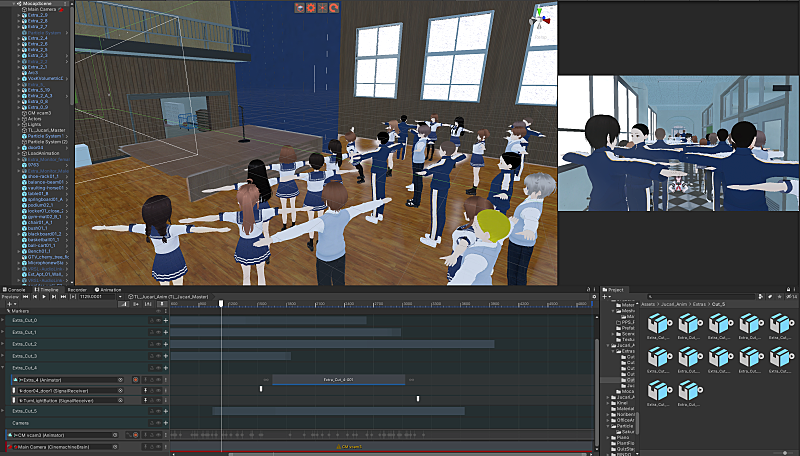Expand the Extra_Cut_5 track group
Viewport: 800px width, 456px height.
tap(3, 411)
